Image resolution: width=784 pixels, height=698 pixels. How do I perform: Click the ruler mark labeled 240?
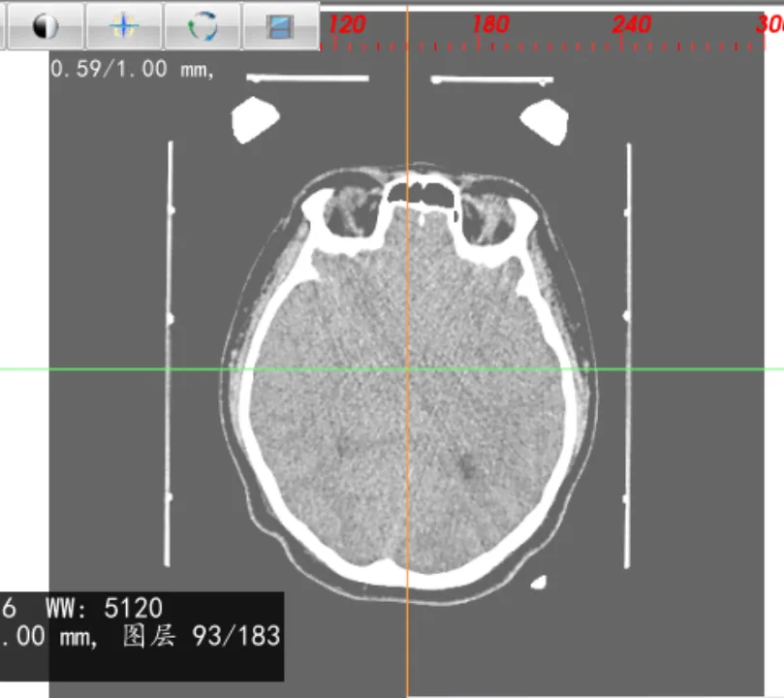pyautogui.click(x=632, y=24)
